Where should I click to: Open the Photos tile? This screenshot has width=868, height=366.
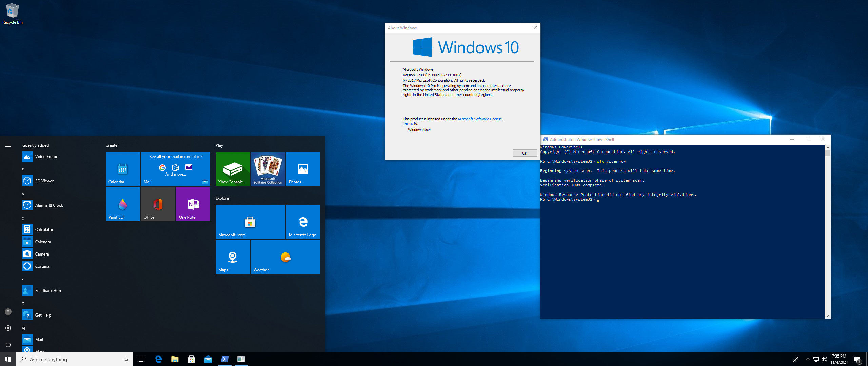click(x=303, y=169)
